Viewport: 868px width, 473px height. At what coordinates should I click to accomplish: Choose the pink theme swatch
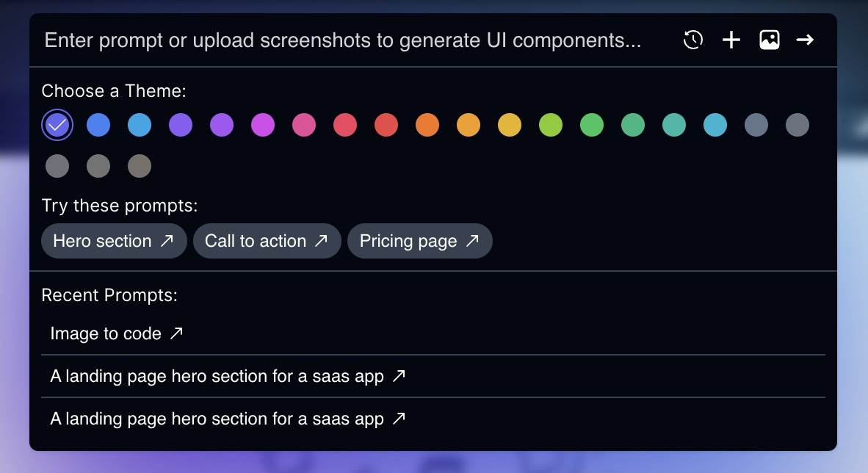pyautogui.click(x=304, y=125)
